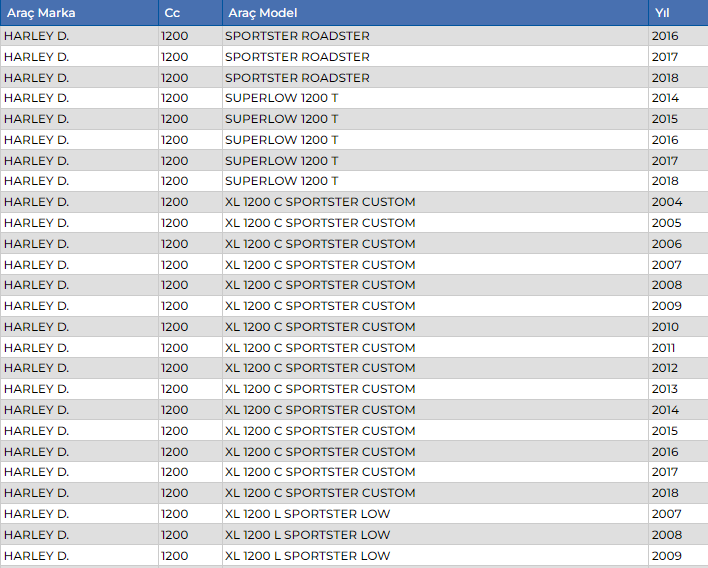Select Superlow 1200 T model for 2014
Screen dimensions: 708x568
(x=281, y=98)
